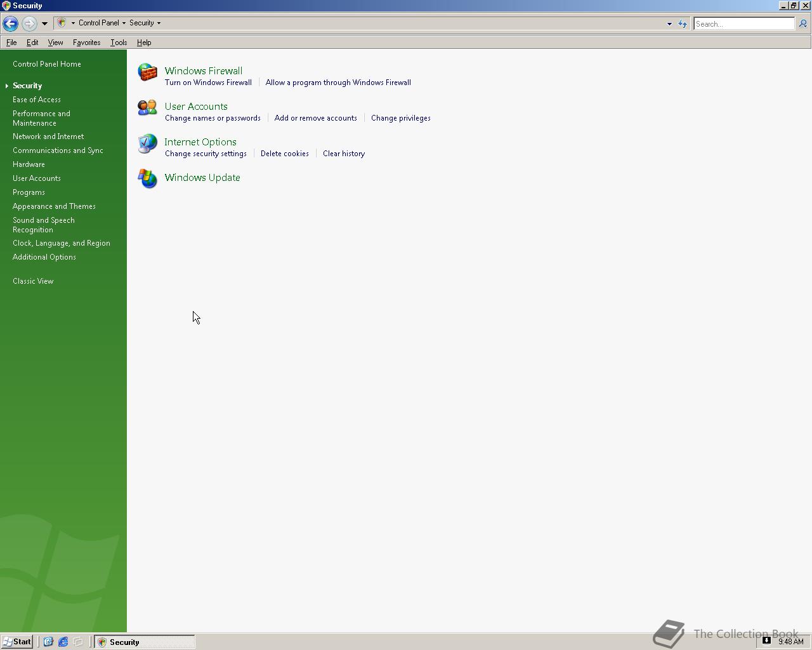The height and width of the screenshot is (650, 812).
Task: Expand the arrow after Control Panel breadcrumb
Action: coord(124,23)
